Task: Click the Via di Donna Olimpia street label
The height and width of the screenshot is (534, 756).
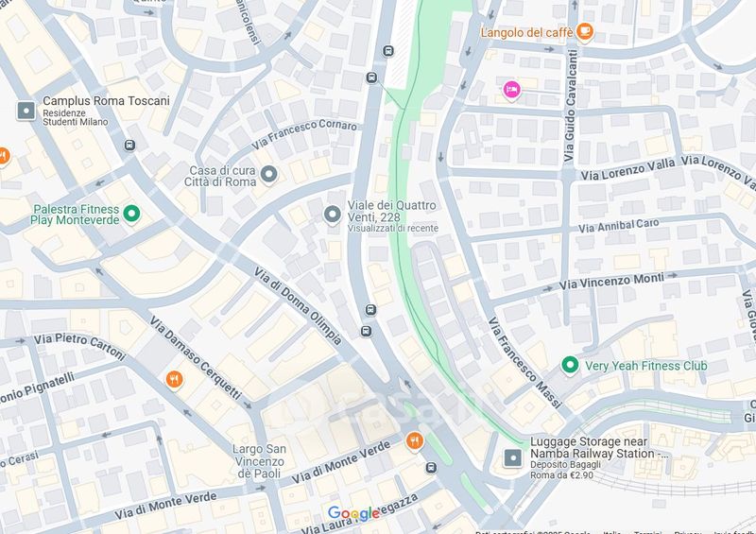Action: [298, 306]
